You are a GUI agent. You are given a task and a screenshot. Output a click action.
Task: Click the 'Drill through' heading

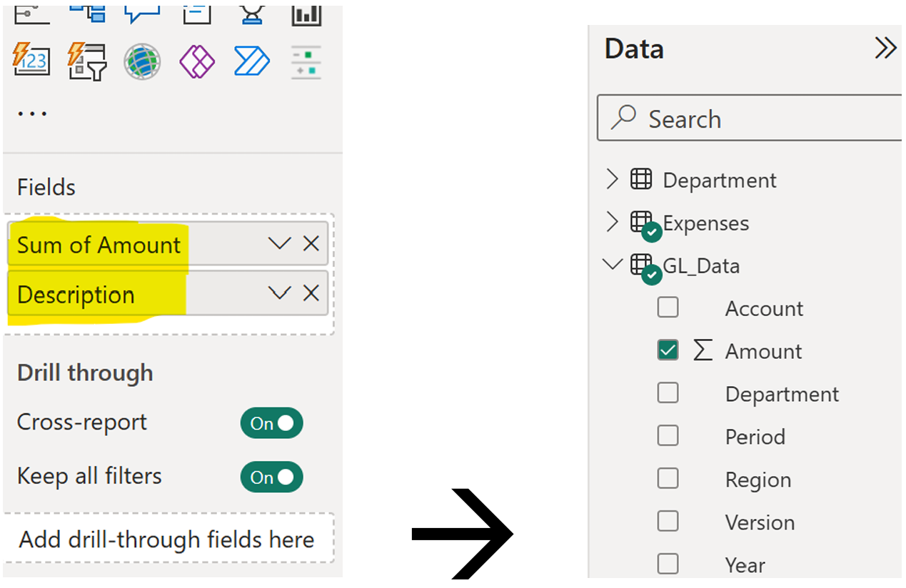[x=85, y=373]
